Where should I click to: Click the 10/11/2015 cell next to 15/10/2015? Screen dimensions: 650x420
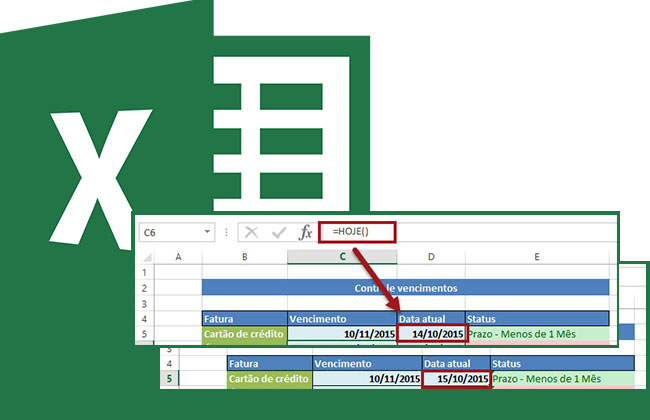tap(367, 379)
